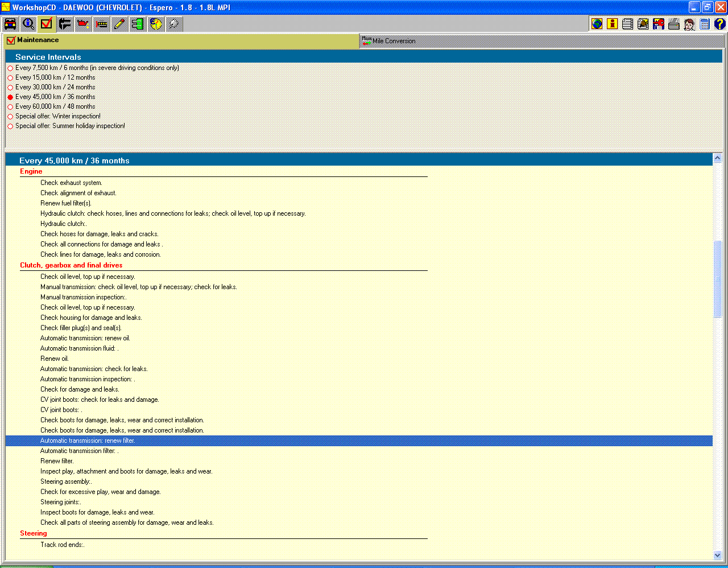Click the yellow information 'i' icon
The height and width of the screenshot is (568, 728).
click(612, 24)
